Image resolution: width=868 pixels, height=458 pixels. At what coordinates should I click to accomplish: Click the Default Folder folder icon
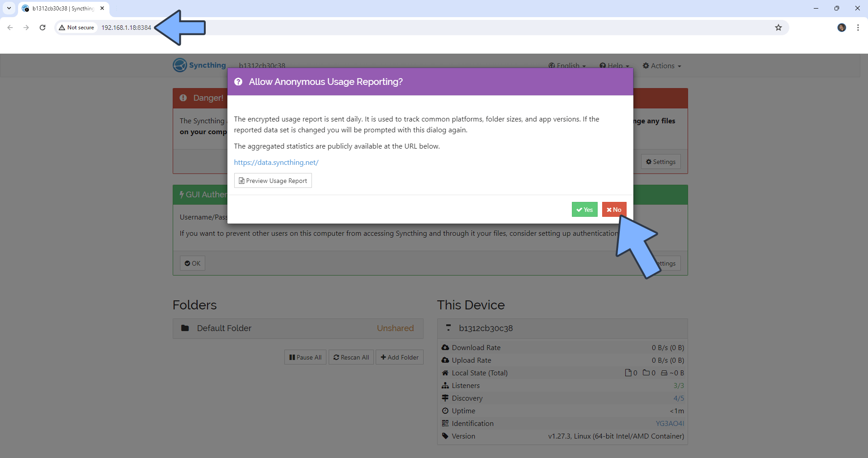coord(185,328)
